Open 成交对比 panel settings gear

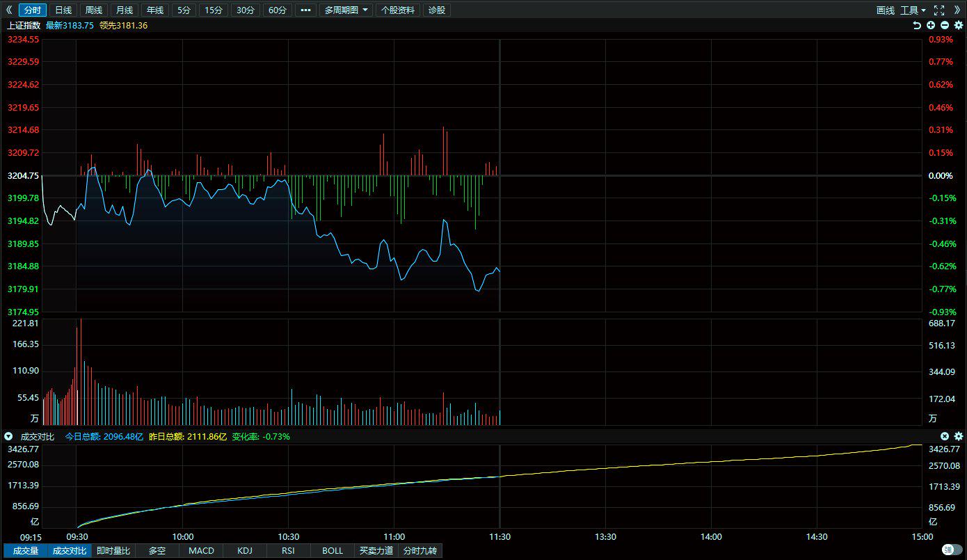pos(959,436)
